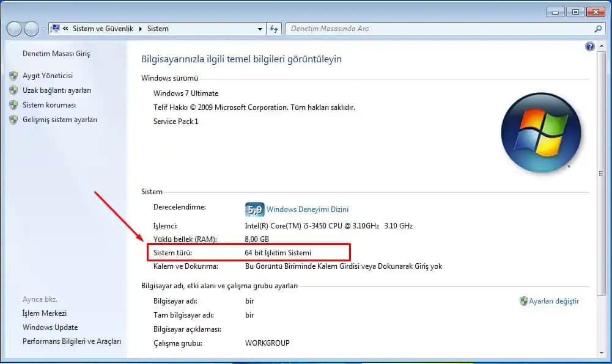612x364 pixels.
Task: Click the refresh icon in the address bar
Action: tap(274, 28)
